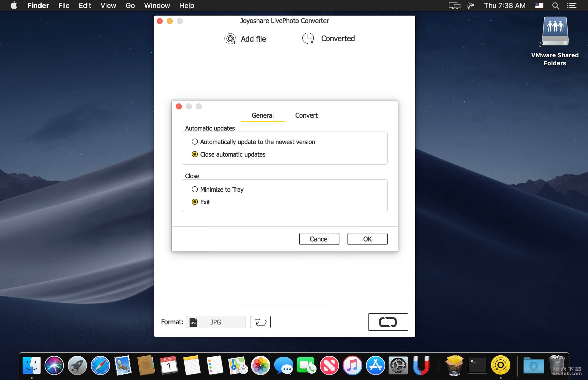Open iTunes music note in dock
This screenshot has height=380, width=588.
[x=352, y=365]
